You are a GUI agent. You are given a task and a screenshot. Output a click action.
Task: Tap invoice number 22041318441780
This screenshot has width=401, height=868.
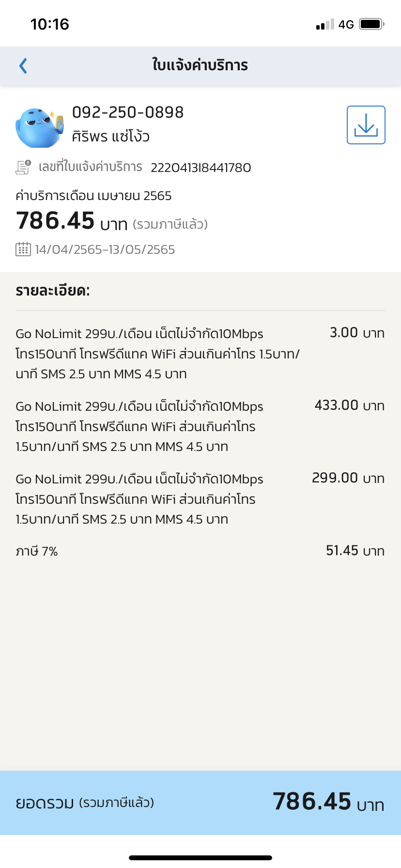(200, 168)
